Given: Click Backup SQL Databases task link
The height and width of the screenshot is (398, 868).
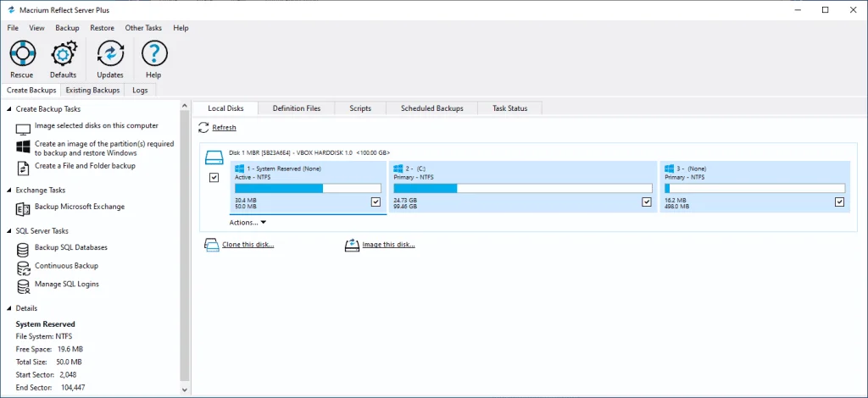Looking at the screenshot, I should (x=71, y=247).
